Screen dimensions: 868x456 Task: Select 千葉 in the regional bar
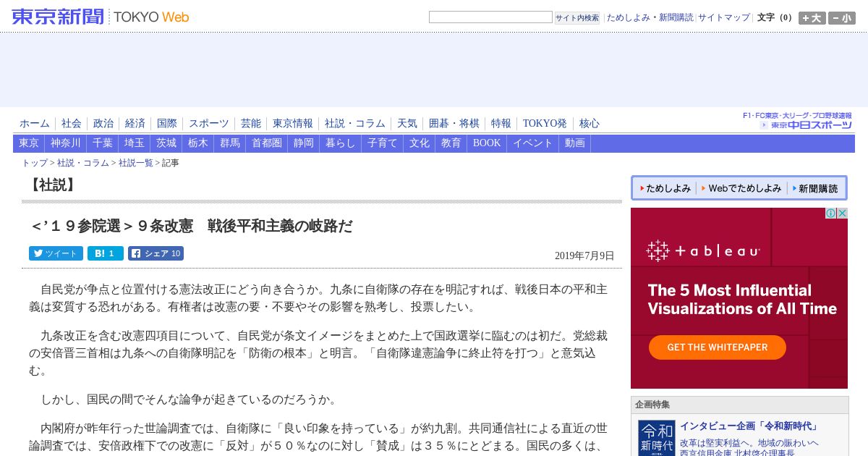tap(103, 143)
